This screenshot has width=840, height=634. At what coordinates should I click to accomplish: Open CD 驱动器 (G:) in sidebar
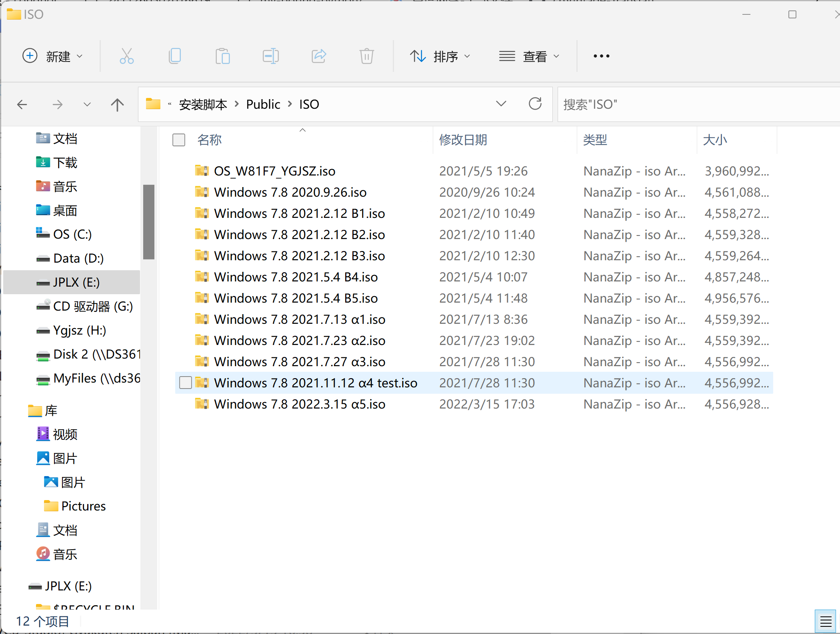coord(84,307)
